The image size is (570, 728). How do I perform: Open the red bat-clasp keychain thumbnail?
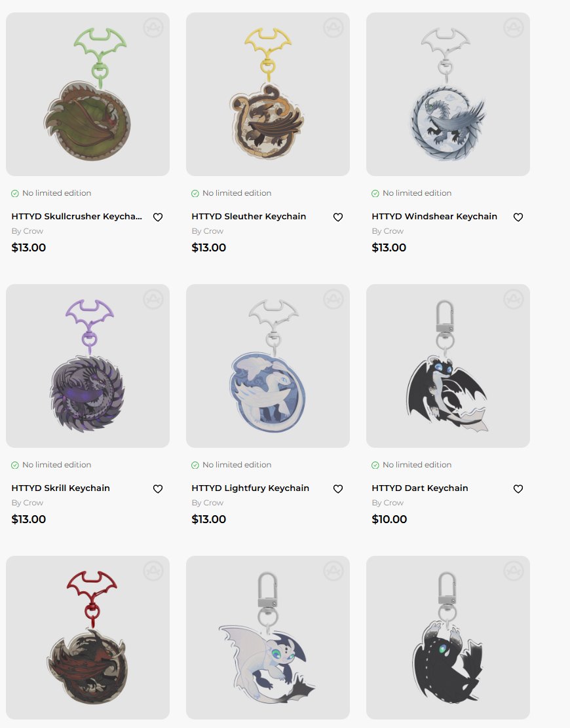[x=88, y=638]
